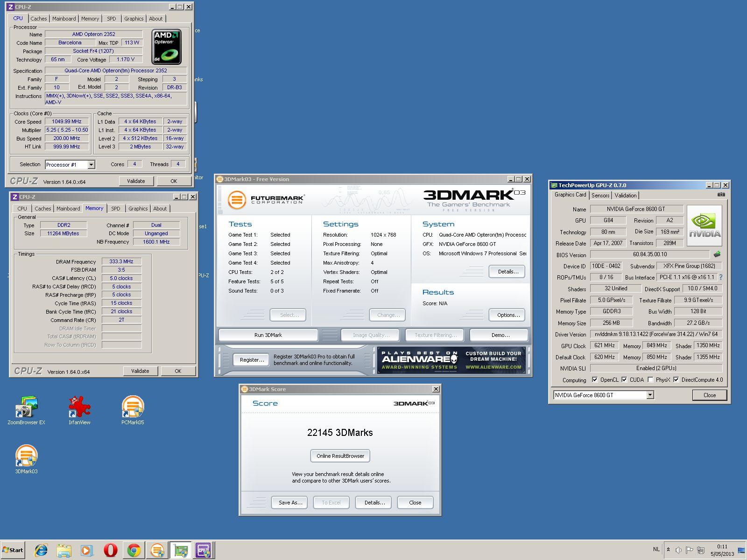Switch to CPU-Z taskbar item
747x560 pixels.
(203, 550)
